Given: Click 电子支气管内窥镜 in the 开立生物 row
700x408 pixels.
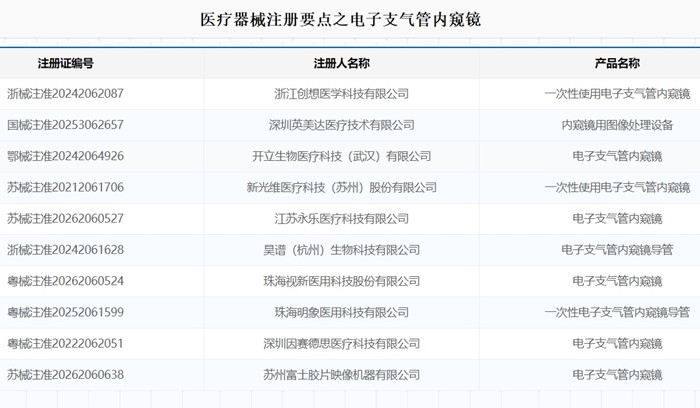Looking at the screenshot, I should click(x=617, y=156).
